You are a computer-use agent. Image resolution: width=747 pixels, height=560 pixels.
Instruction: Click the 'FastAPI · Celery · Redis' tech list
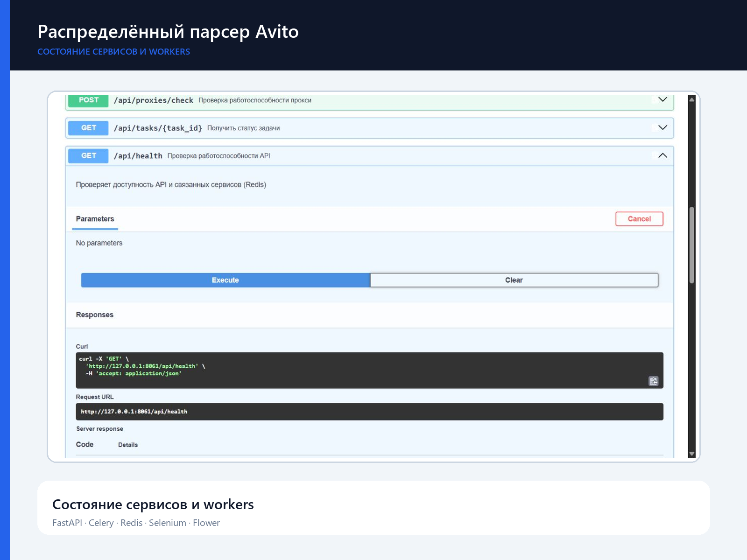pos(136,523)
